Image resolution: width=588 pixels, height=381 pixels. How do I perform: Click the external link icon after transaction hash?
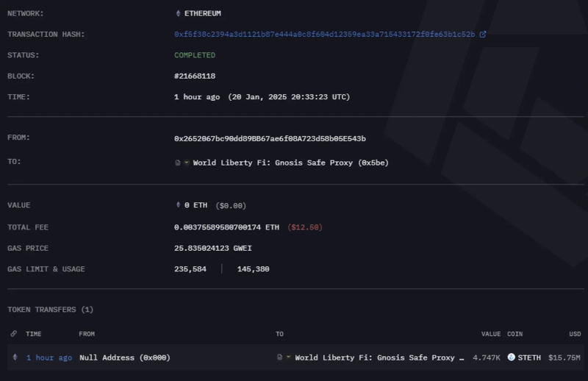point(483,35)
